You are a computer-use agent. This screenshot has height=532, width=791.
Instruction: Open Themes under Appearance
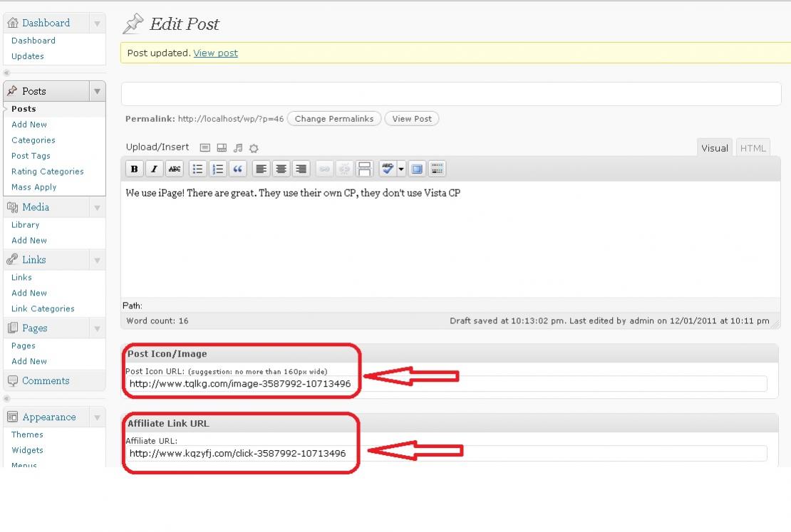(x=27, y=434)
